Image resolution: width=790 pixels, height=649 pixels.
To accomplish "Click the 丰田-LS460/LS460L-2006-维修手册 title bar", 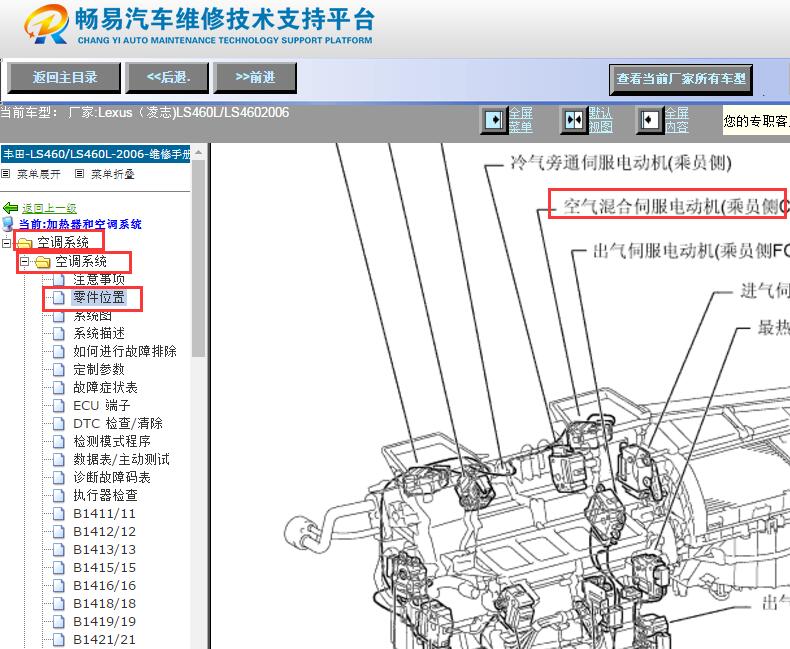I will point(96,154).
